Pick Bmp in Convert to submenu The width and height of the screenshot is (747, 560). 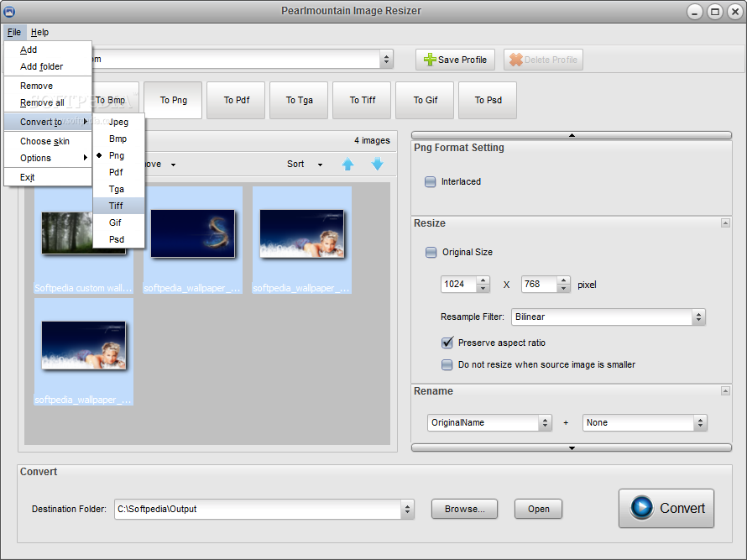click(x=118, y=139)
